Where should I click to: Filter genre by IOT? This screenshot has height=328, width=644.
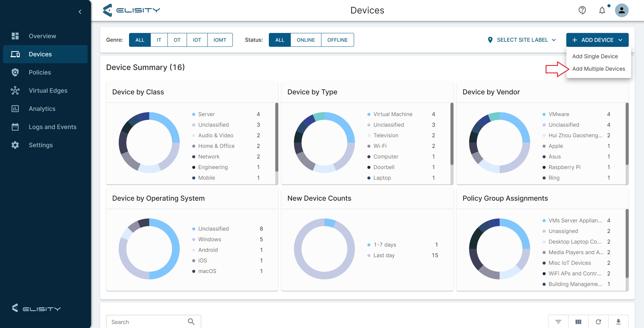[197, 40]
